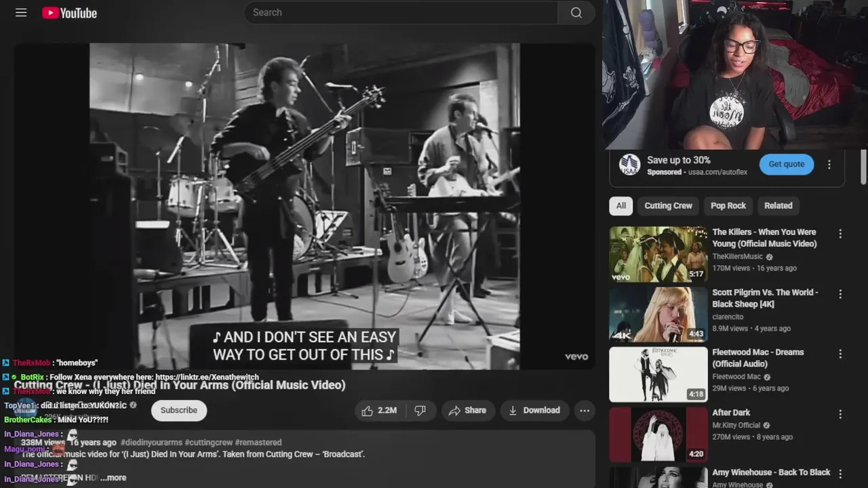Click Scott Pilgrim Vs. The World title

tap(765, 298)
